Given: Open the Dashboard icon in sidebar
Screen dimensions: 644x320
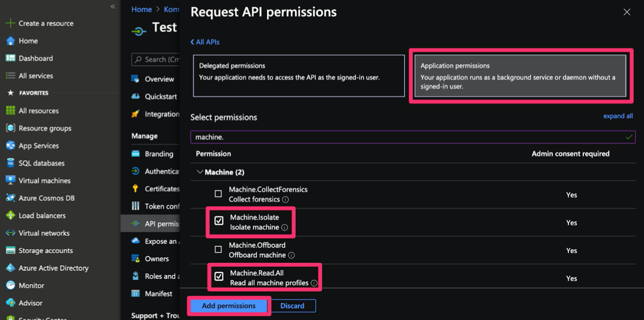Looking at the screenshot, I should tap(11, 58).
